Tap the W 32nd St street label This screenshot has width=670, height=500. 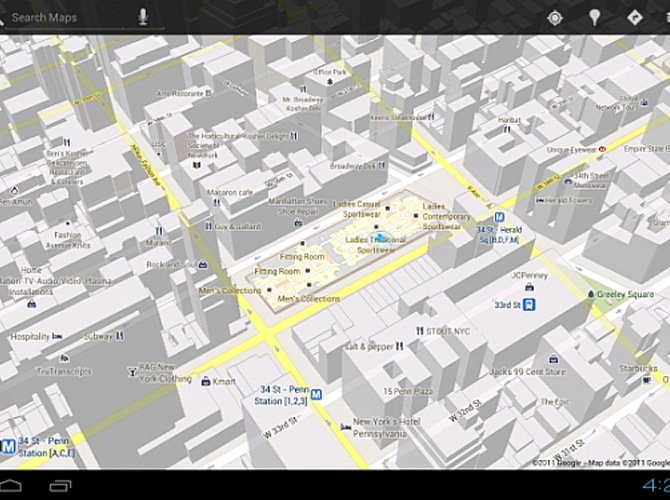coord(465,411)
